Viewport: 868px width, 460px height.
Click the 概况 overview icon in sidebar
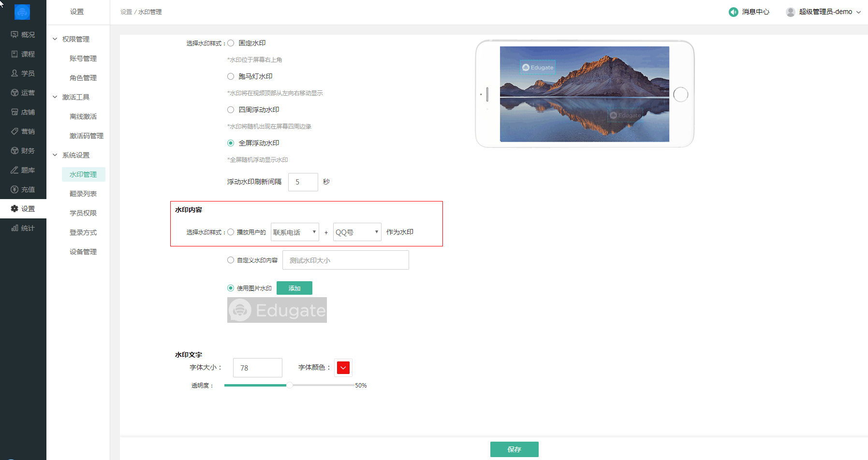pos(15,35)
